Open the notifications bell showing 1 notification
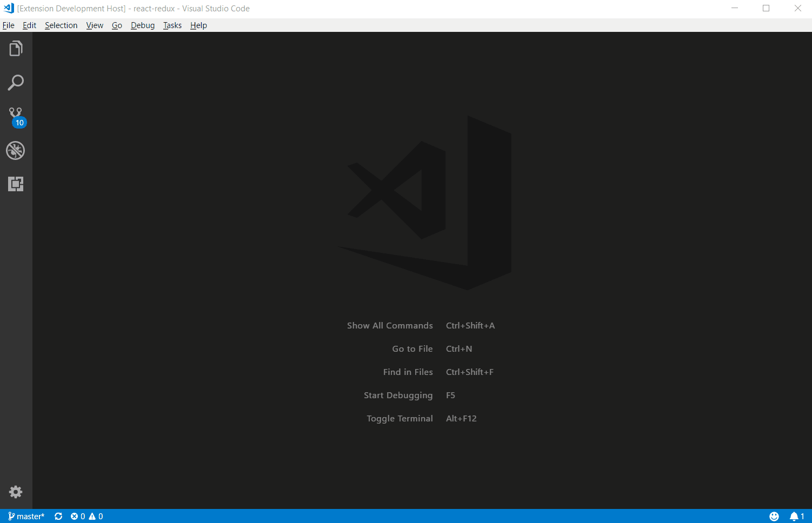 click(x=795, y=516)
